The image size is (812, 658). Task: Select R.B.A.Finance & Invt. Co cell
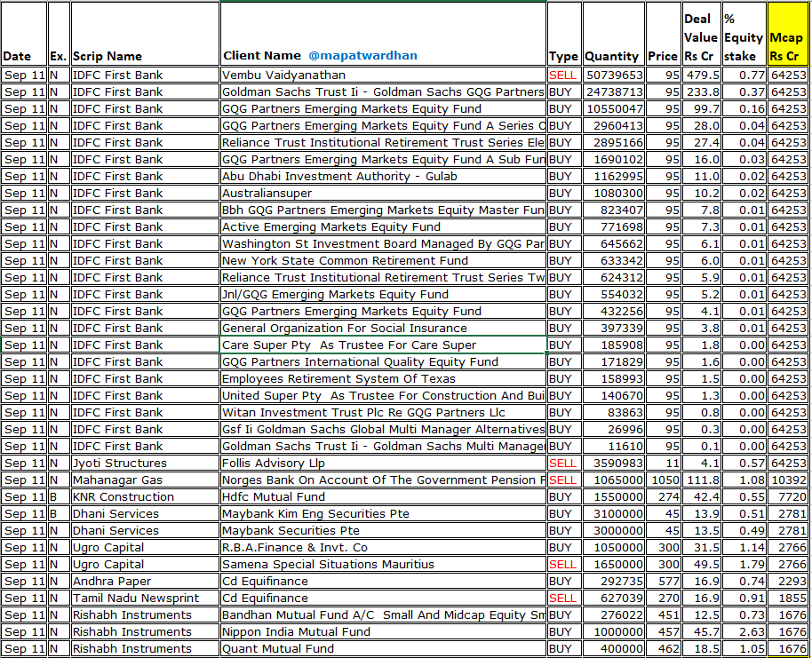(x=383, y=548)
